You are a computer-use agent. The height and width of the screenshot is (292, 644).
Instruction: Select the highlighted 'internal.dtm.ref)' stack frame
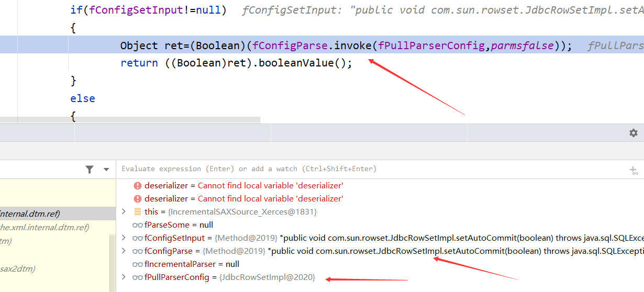tap(58, 213)
